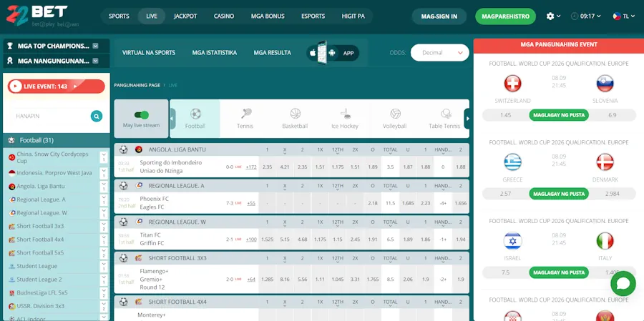Click the HANAPIN search field
The width and height of the screenshot is (644, 321).
(x=52, y=116)
